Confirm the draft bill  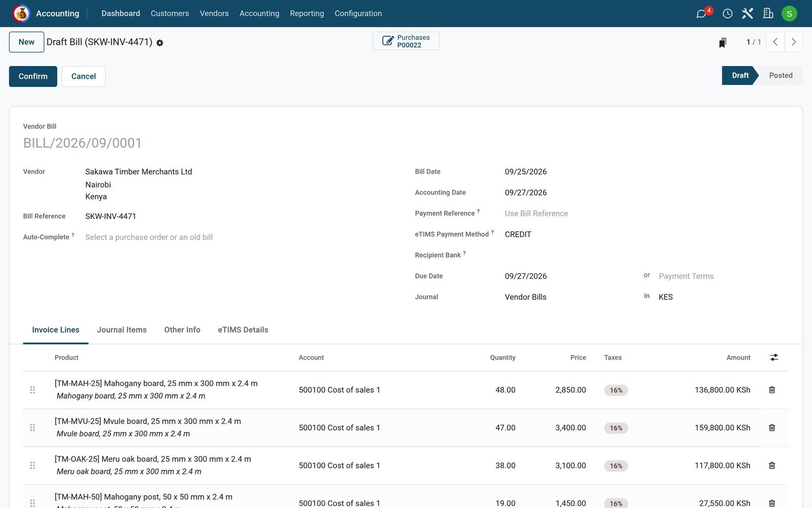pos(33,76)
